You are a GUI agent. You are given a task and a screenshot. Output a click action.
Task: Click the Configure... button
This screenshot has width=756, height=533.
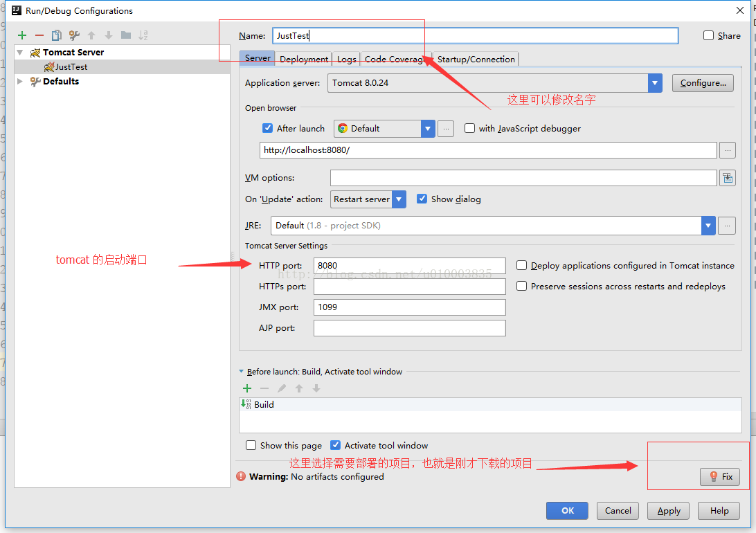pyautogui.click(x=703, y=83)
